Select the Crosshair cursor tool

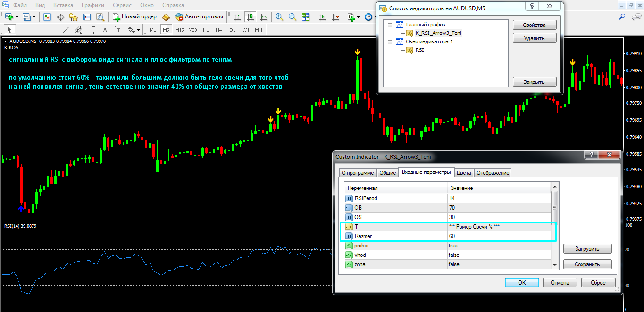pos(23,30)
